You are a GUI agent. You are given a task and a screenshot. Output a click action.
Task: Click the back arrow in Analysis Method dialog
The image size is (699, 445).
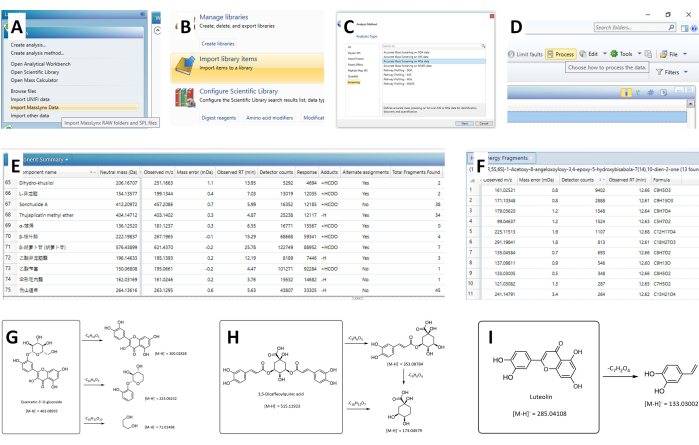pos(339,24)
